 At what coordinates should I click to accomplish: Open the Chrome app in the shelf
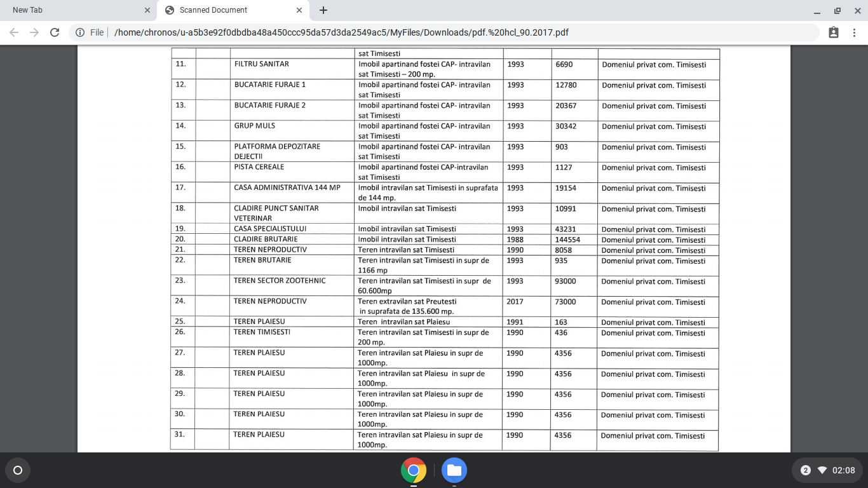414,470
